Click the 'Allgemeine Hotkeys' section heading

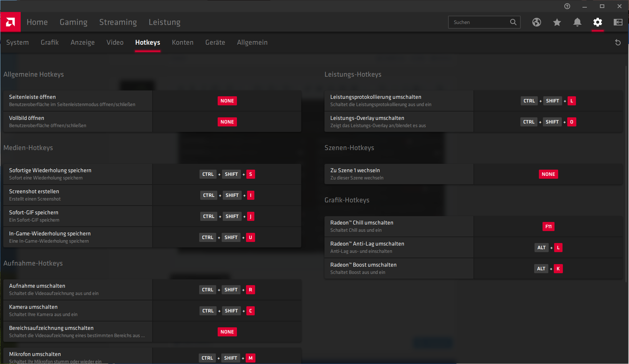[33, 74]
